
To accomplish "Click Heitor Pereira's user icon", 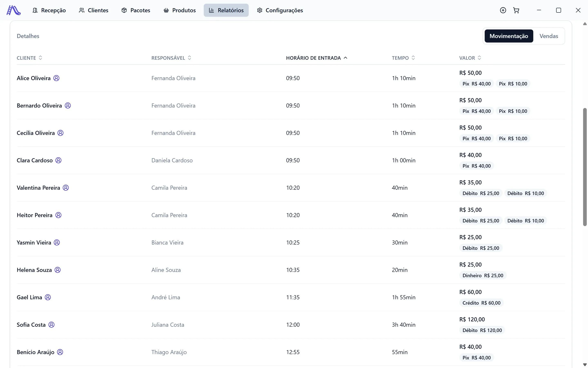I will [x=58, y=215].
